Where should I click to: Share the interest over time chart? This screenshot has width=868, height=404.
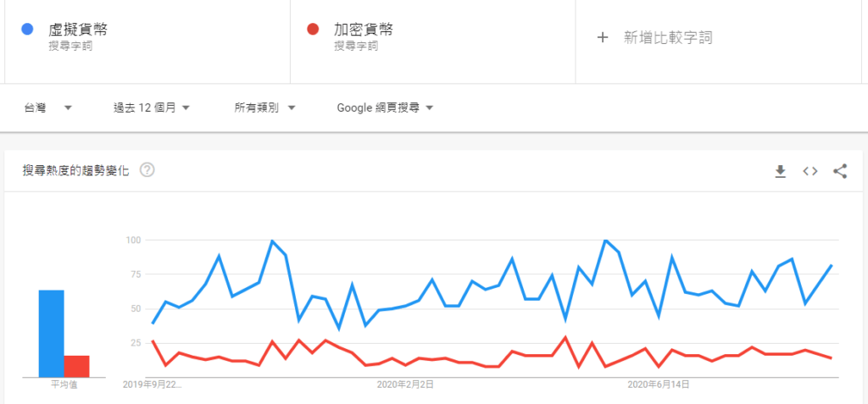[840, 171]
